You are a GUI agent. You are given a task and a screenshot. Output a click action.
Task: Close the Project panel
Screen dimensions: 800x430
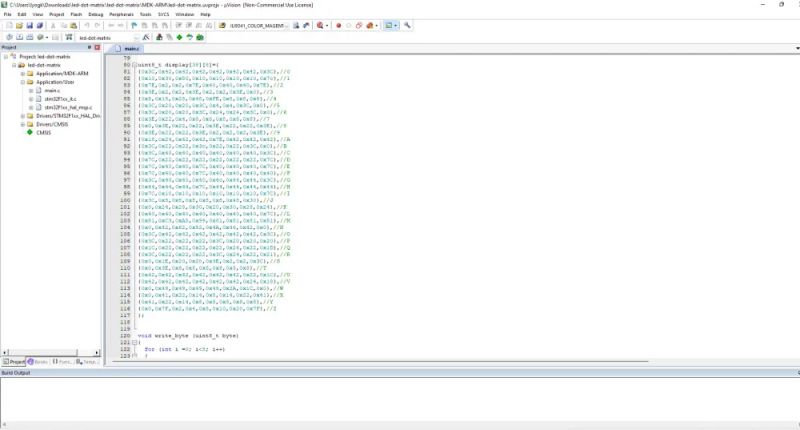point(97,47)
